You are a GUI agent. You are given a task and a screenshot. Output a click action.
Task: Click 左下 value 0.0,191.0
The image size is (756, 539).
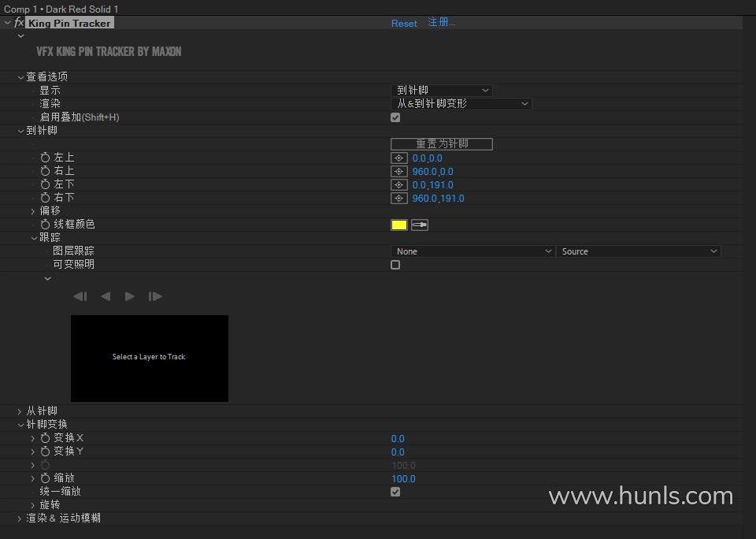click(x=432, y=185)
